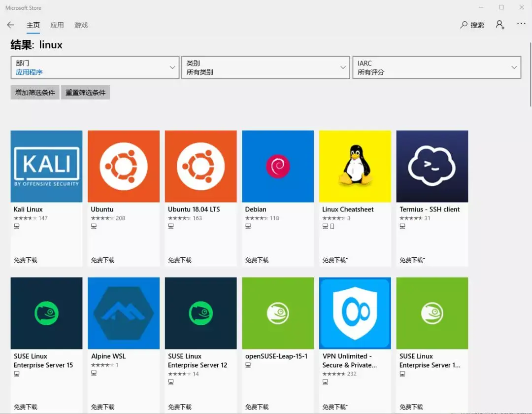Click the openSUSE-Leap-15-1 chameleon icon

[278, 313]
